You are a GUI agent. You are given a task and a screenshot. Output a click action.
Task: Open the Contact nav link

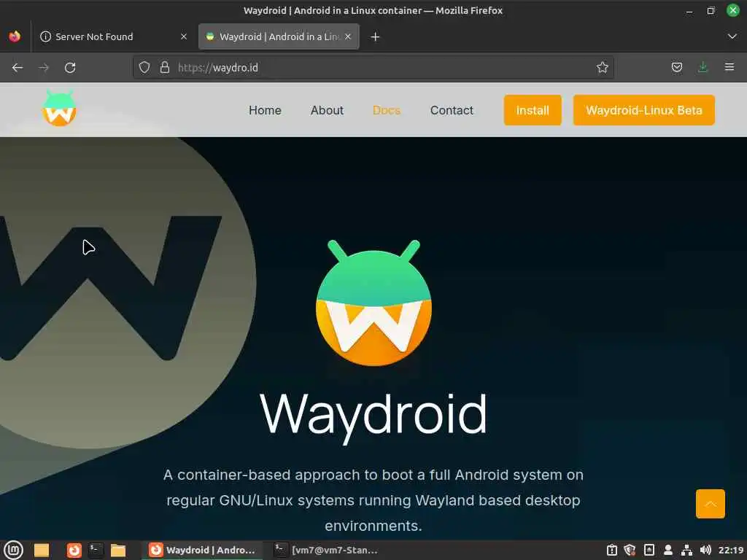click(452, 111)
